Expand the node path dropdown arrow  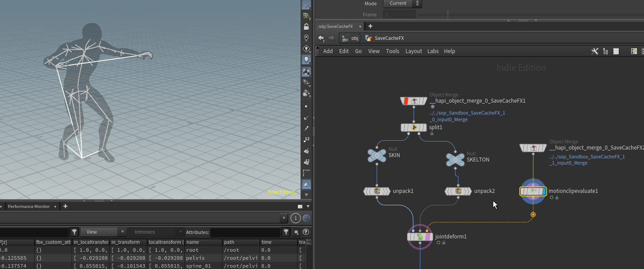(283, 218)
